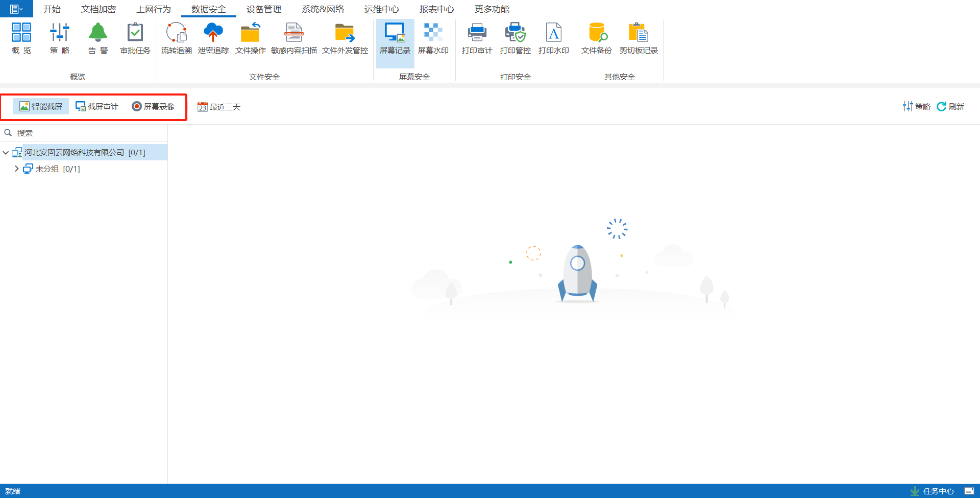Open 任务中心 in status bar

(x=932, y=491)
